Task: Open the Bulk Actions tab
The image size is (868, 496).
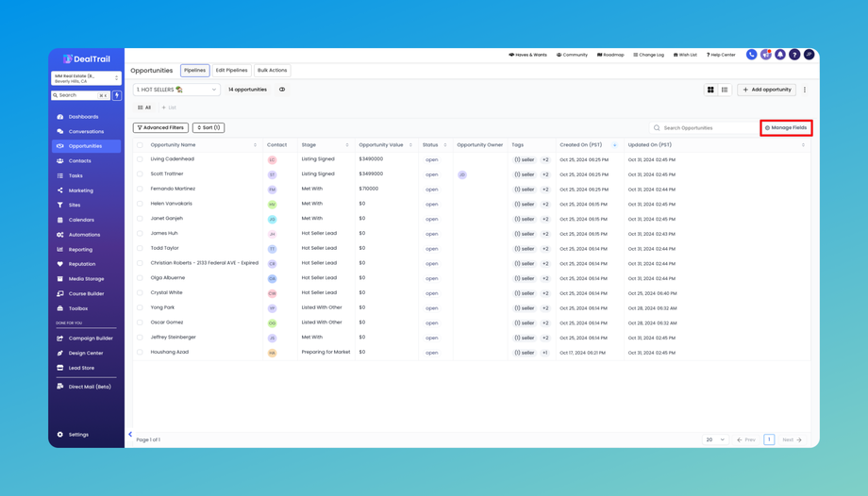Action: click(272, 70)
